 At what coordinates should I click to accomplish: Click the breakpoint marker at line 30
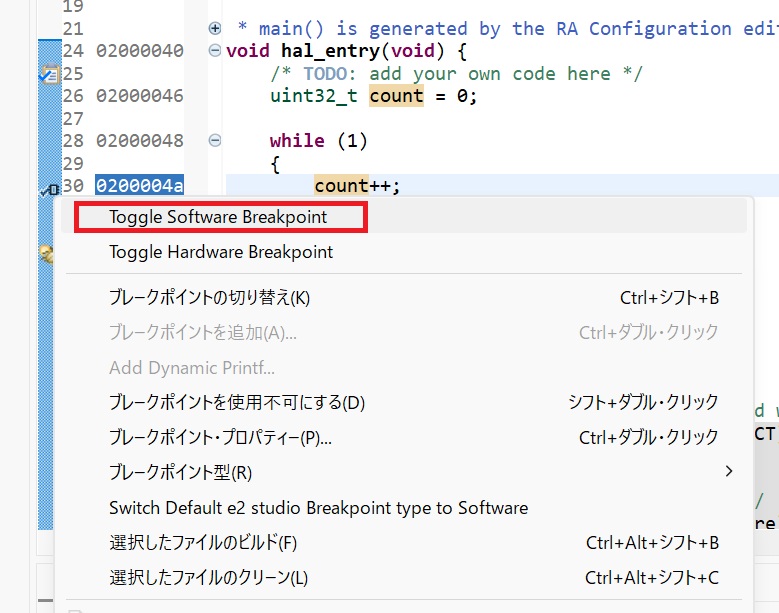tap(49, 189)
